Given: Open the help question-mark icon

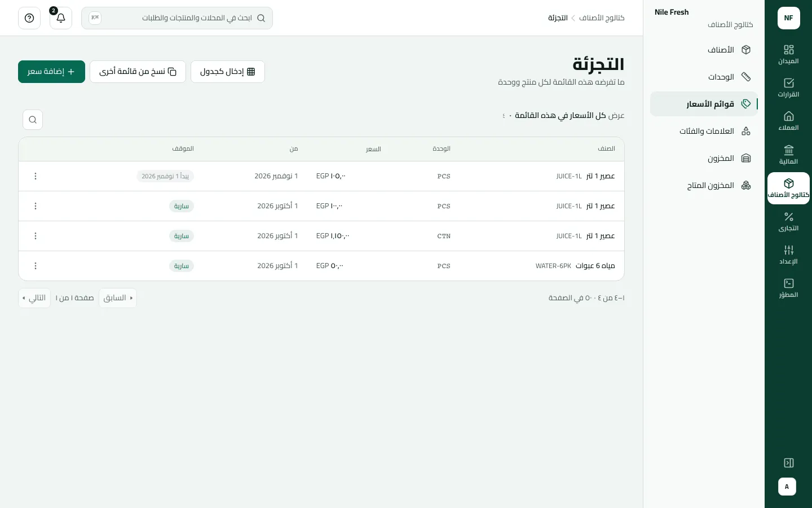Looking at the screenshot, I should pos(29,18).
